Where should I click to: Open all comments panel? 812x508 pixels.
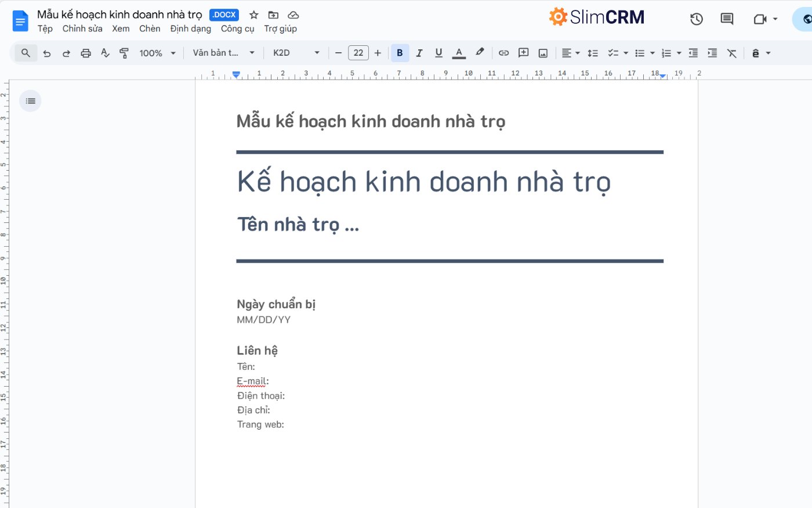(x=726, y=19)
